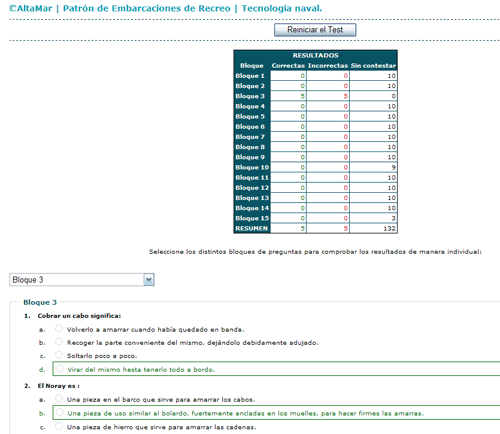Click the 'Bloque 8' row label in results
This screenshot has width=500, height=434.
pyautogui.click(x=250, y=147)
